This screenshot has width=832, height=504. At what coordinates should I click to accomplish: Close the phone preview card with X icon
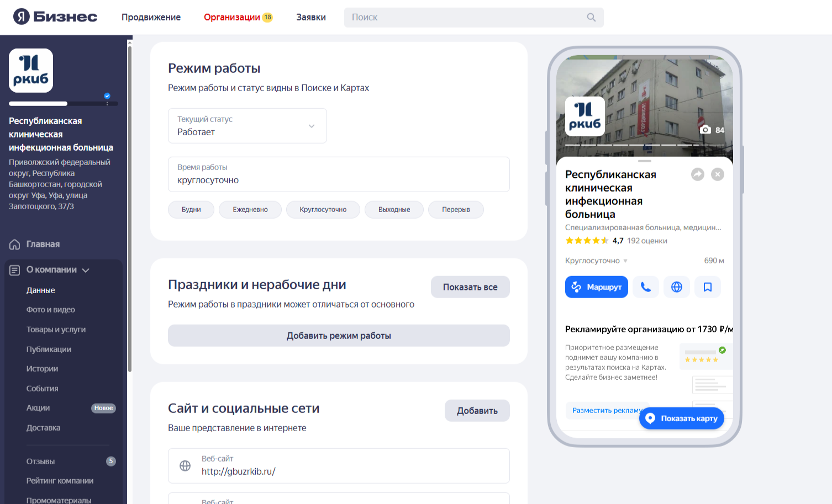pos(718,174)
